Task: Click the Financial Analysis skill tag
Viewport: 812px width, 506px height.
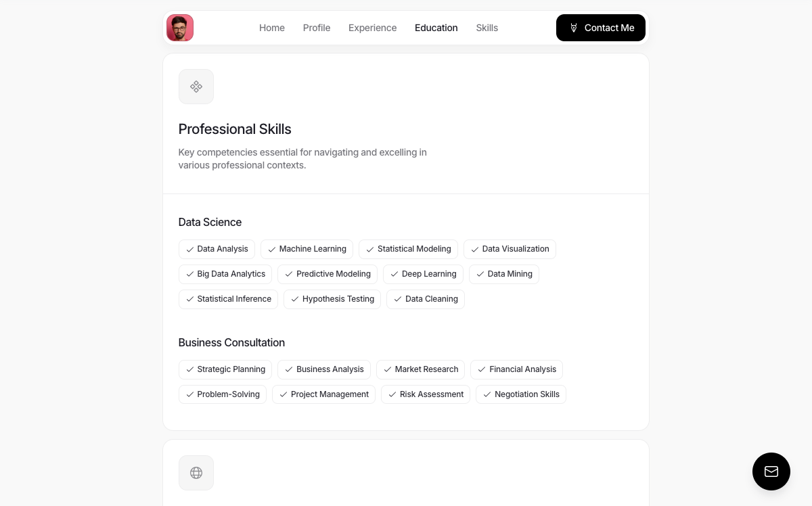Action: (x=516, y=369)
